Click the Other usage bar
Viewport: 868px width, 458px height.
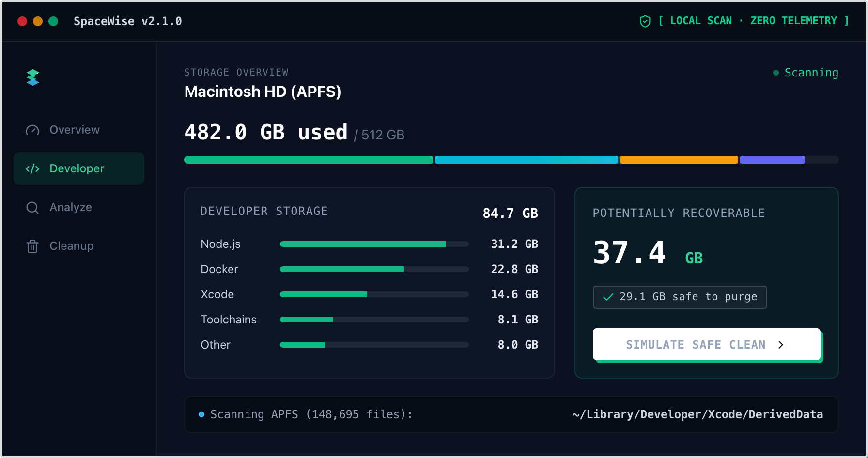tap(374, 345)
